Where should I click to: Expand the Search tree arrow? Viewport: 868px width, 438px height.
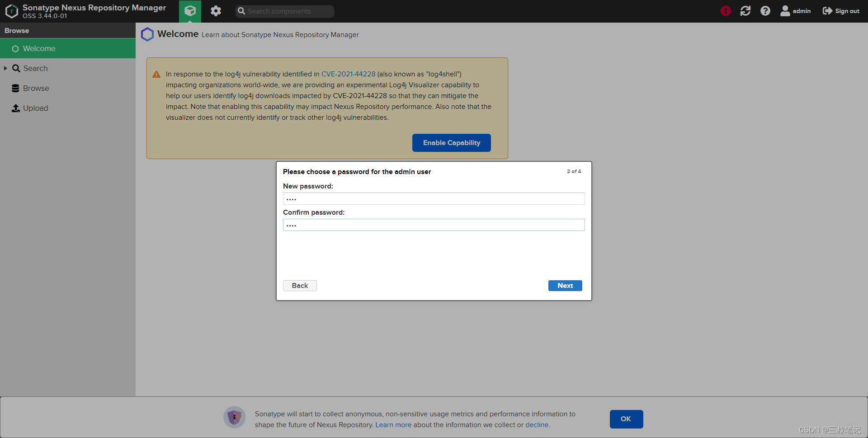pyautogui.click(x=5, y=68)
